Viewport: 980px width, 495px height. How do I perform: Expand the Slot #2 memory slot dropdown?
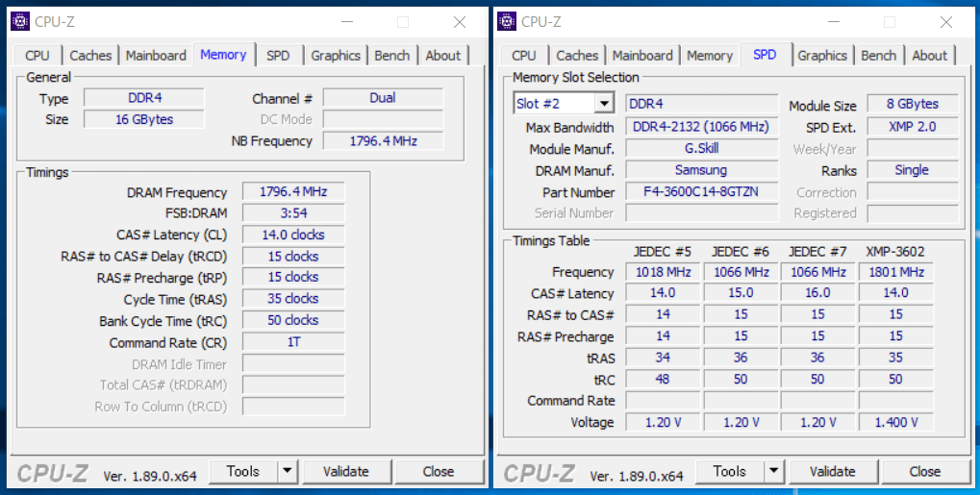pos(604,104)
